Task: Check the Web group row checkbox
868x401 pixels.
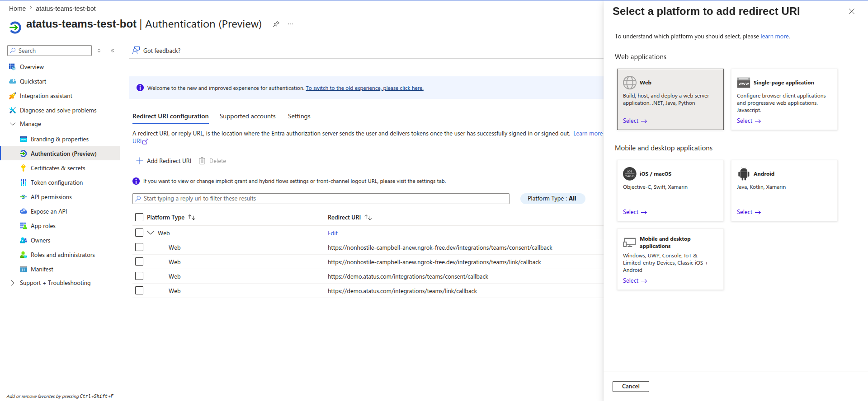Action: [x=139, y=233]
